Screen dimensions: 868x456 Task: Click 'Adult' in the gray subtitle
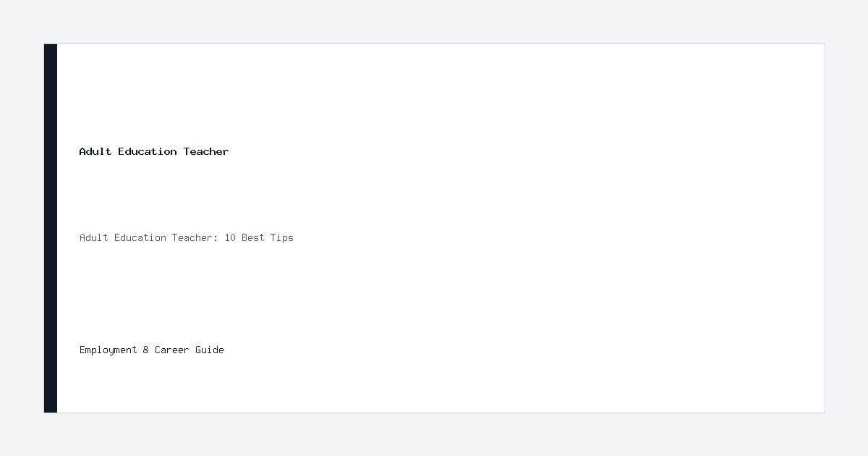tap(94, 237)
